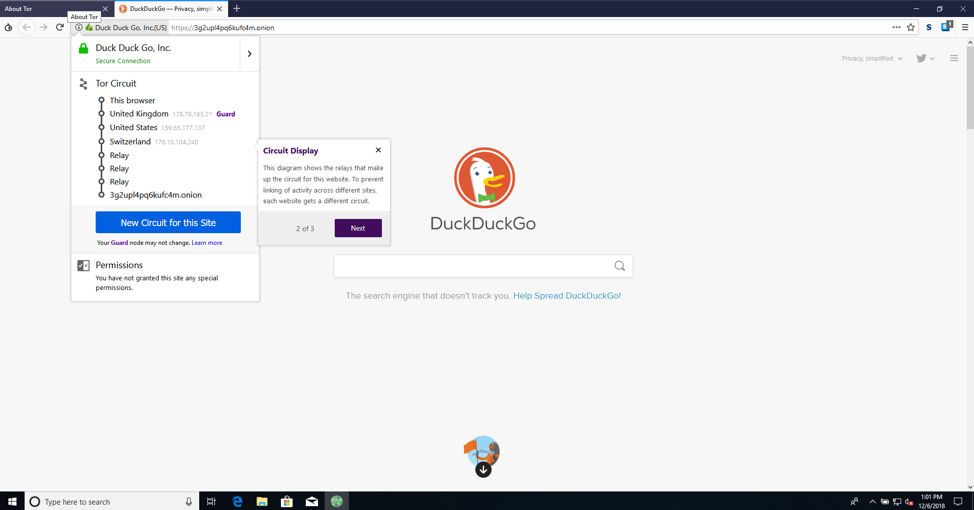The width and height of the screenshot is (974, 510).
Task: Open File Explorer from taskbar
Action: coord(262,501)
